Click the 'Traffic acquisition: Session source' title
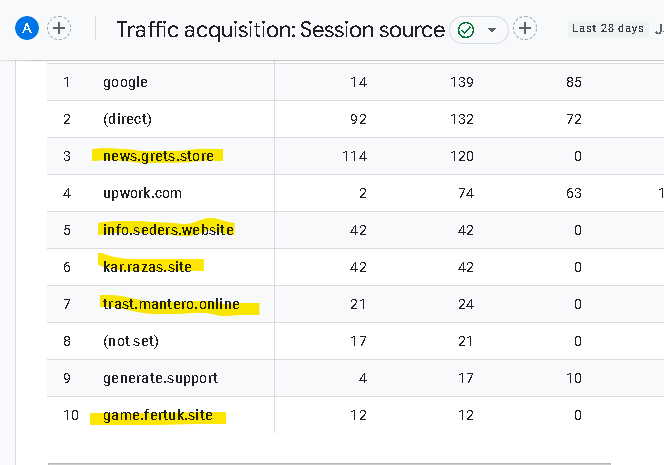Viewport: 664px width, 465px height. [x=280, y=30]
